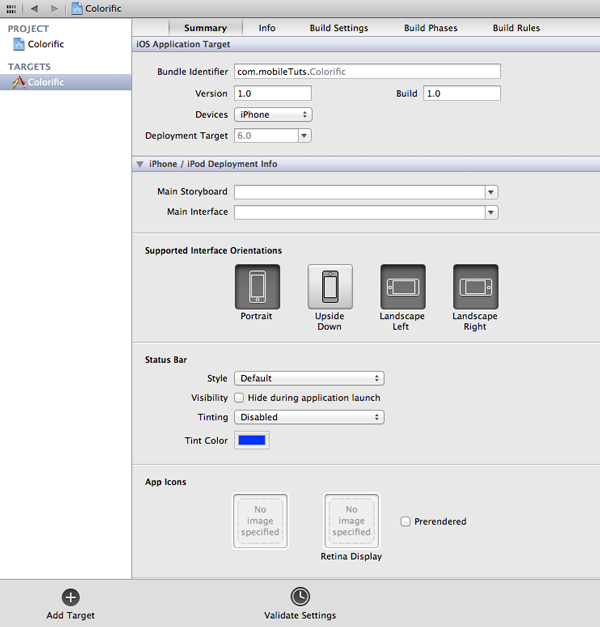600x627 pixels.
Task: Click the TARGETS sidebar heading
Action: click(29, 67)
